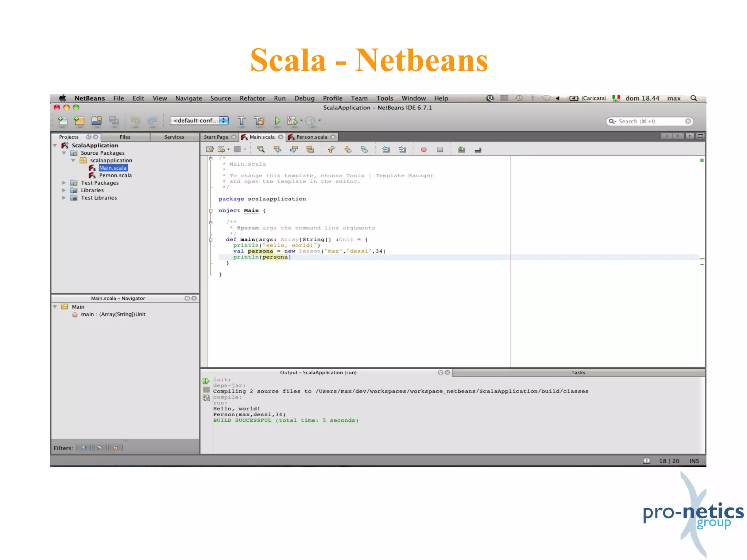This screenshot has height=560, width=747.
Task: Open the Refactor menu
Action: (x=252, y=98)
